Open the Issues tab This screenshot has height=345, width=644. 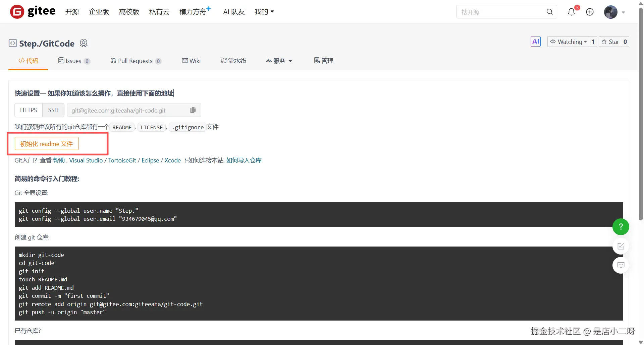74,61
